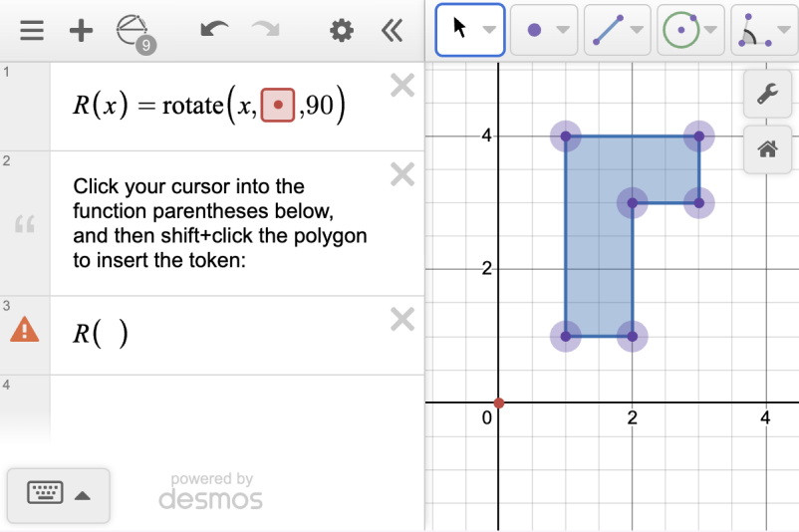Image resolution: width=799 pixels, height=532 pixels.
Task: Expand the Line segment tool dropdown
Action: [x=637, y=30]
